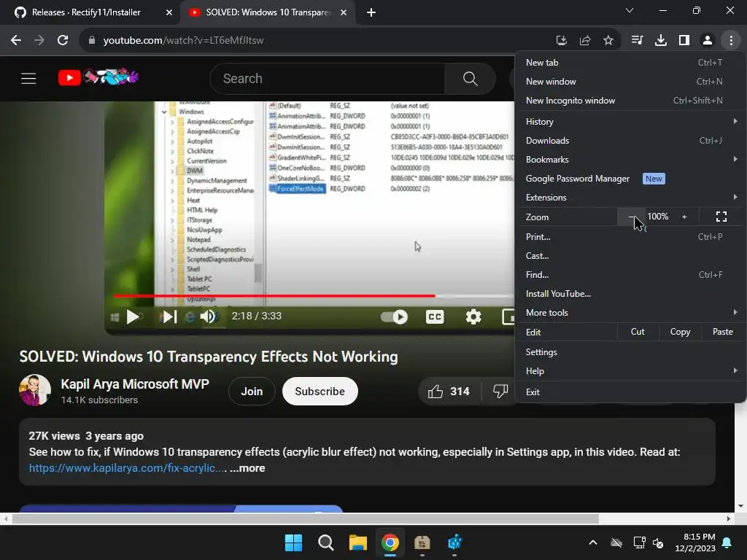
Task: Subscribe to Kapil Arya Microsoft MVP
Action: click(x=320, y=392)
